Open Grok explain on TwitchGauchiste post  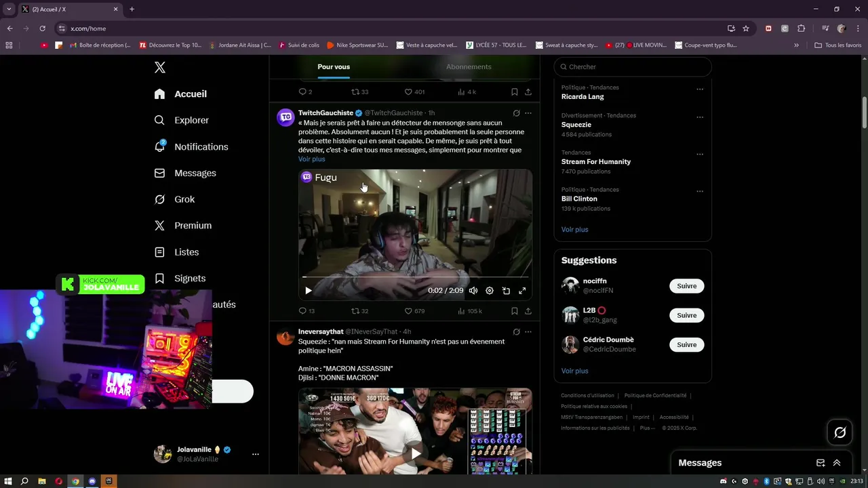pyautogui.click(x=516, y=113)
